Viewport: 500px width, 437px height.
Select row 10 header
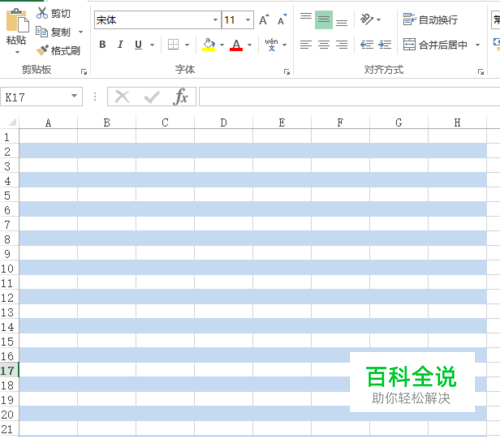[9, 268]
